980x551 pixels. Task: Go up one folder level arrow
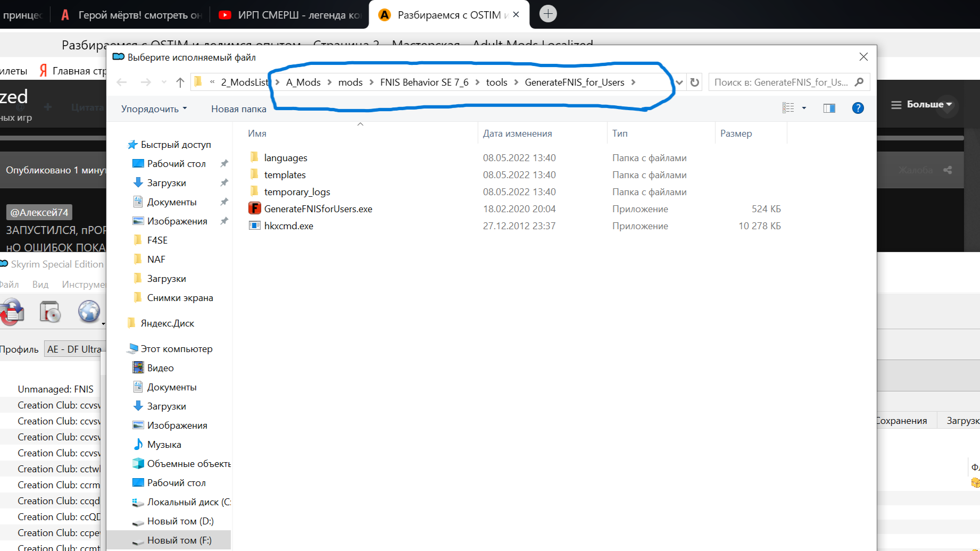coord(180,82)
